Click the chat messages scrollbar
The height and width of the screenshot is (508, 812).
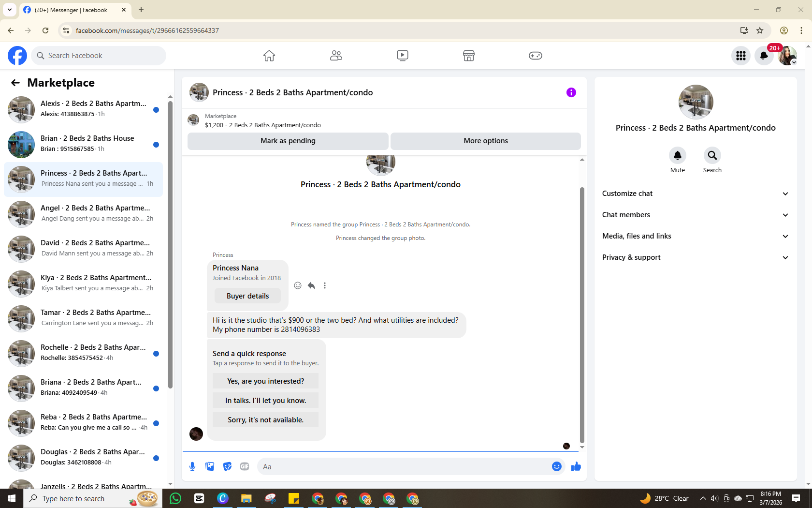[582, 315]
